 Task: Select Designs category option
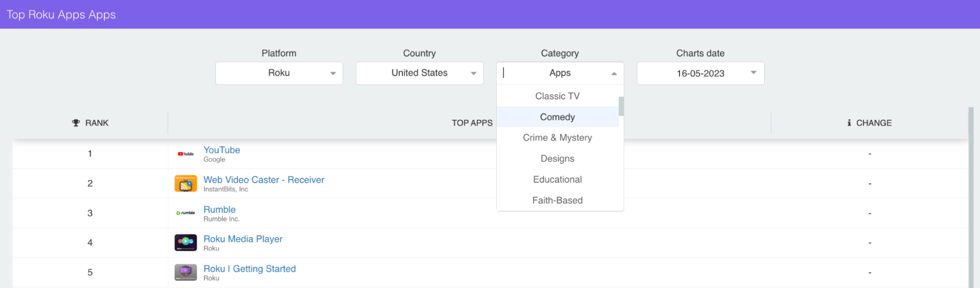(557, 159)
